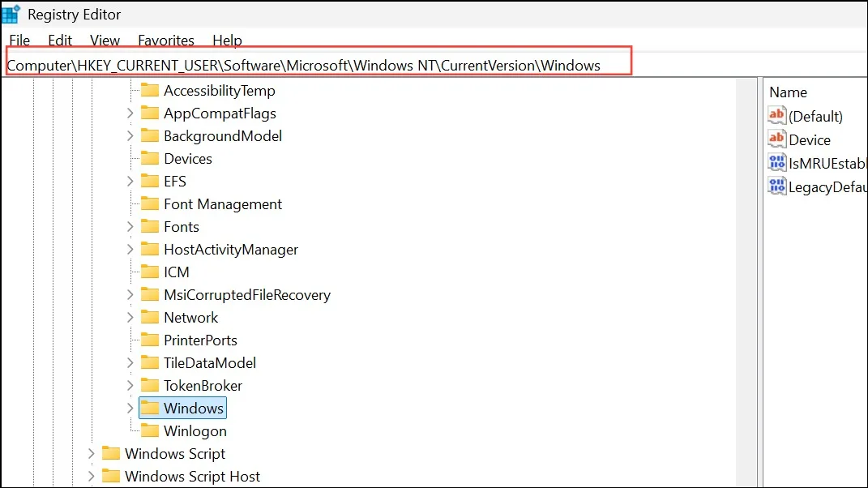Select the Fonts folder icon
The width and height of the screenshot is (868, 488).
pyautogui.click(x=149, y=226)
